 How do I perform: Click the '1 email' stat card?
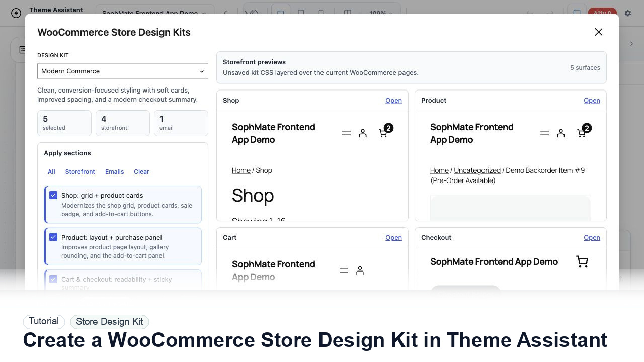pos(181,123)
